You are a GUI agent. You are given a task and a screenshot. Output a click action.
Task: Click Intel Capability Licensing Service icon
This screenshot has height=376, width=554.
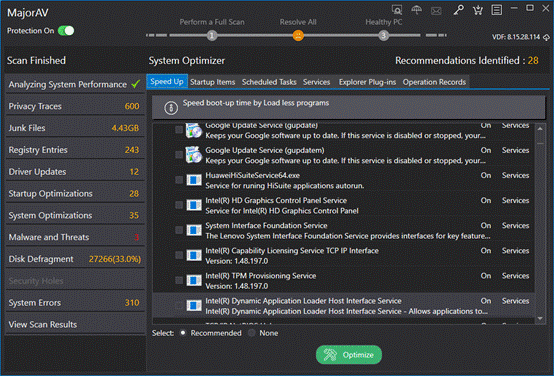click(x=194, y=255)
